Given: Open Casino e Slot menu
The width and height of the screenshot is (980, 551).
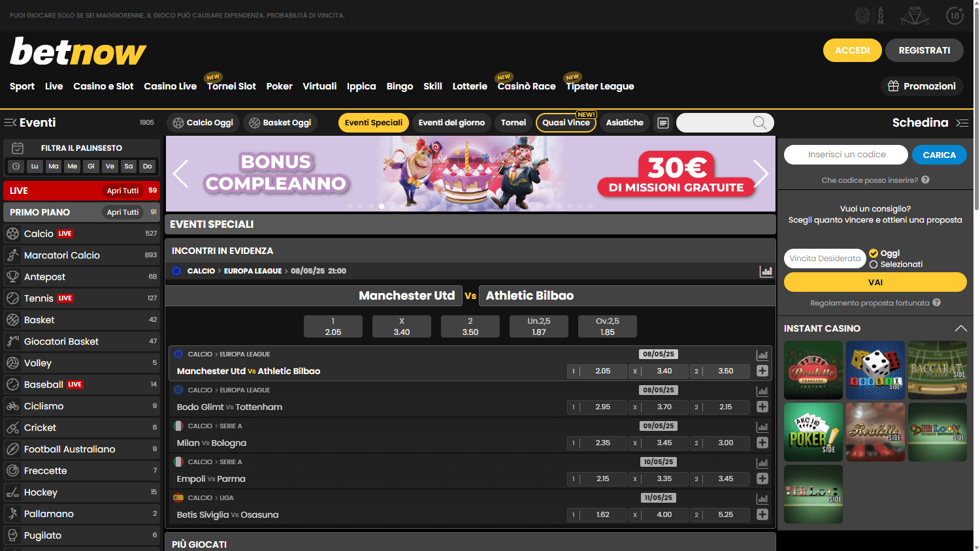Looking at the screenshot, I should click(103, 86).
